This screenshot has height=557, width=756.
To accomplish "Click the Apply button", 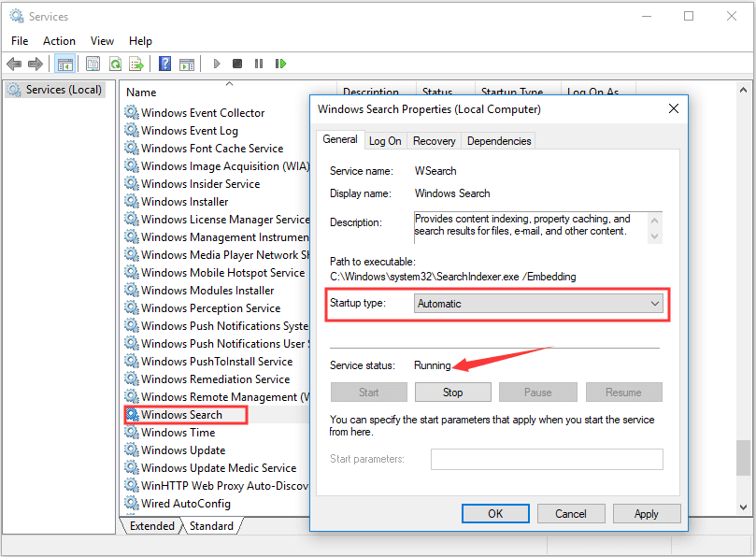I will pos(646,513).
